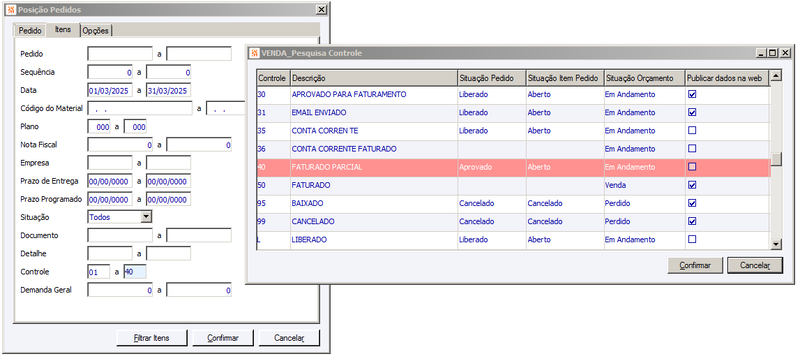Click the Descrição column header
This screenshot has width=800, height=361.
(x=373, y=78)
